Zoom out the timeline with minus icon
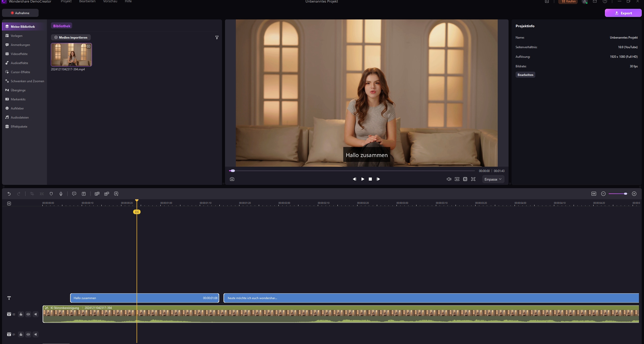The image size is (644, 344). tap(603, 194)
